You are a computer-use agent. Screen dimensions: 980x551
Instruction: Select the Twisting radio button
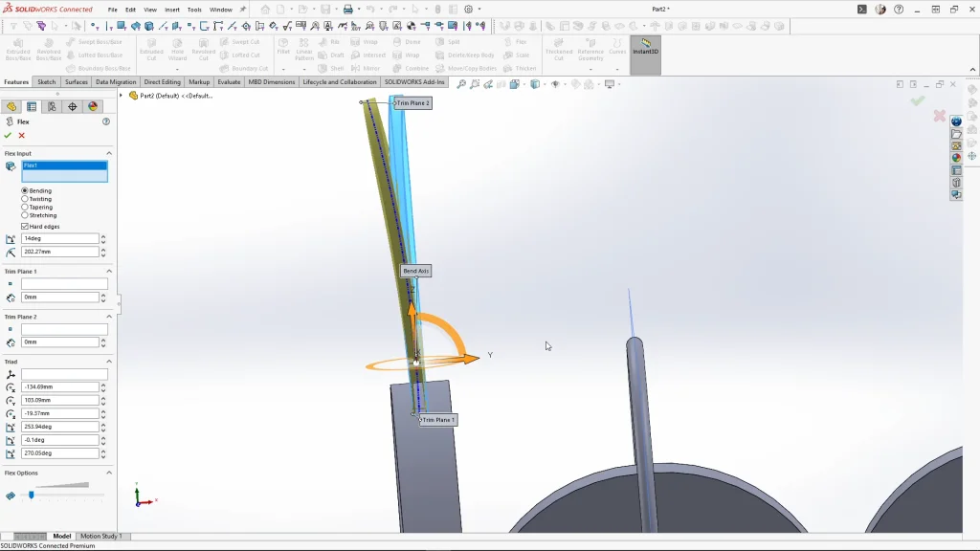coord(25,199)
